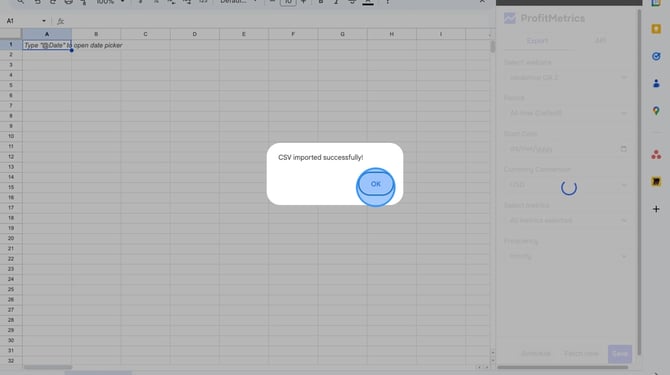Click the ProfitMetrics panel vertical scrollbar
Image resolution: width=670 pixels, height=375 pixels.
coord(639,182)
